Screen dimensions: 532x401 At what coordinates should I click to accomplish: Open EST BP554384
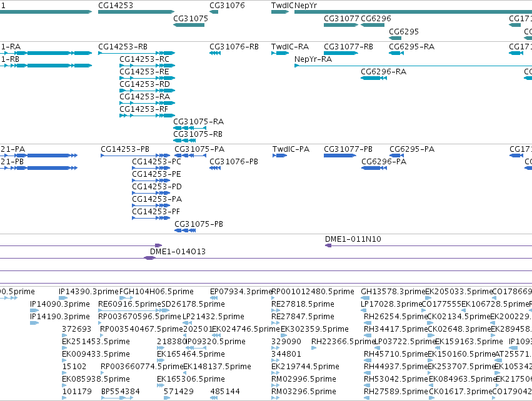point(121,392)
